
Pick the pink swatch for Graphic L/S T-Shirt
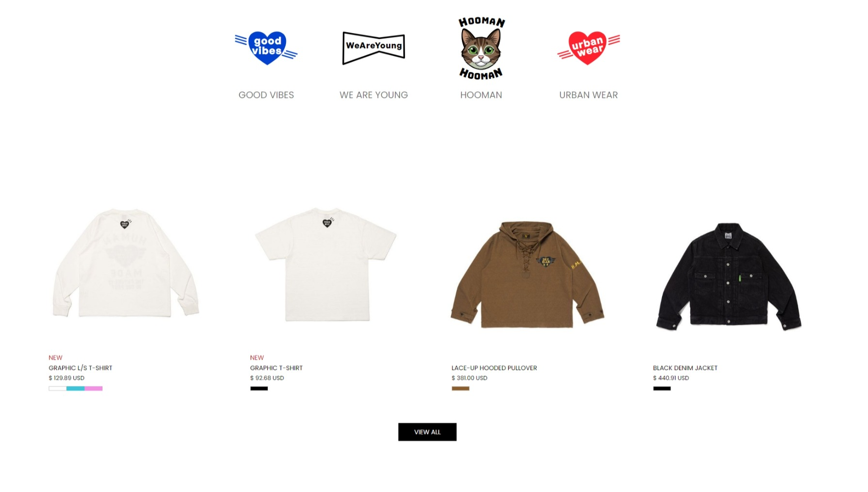[x=94, y=388]
